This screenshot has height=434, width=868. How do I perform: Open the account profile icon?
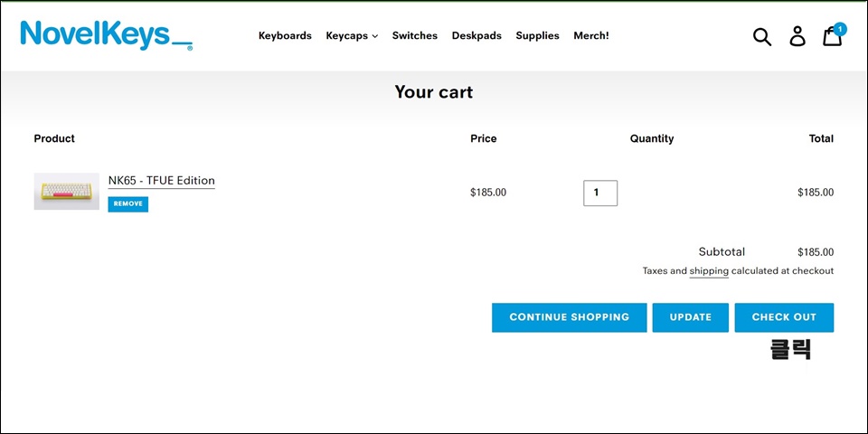(797, 36)
